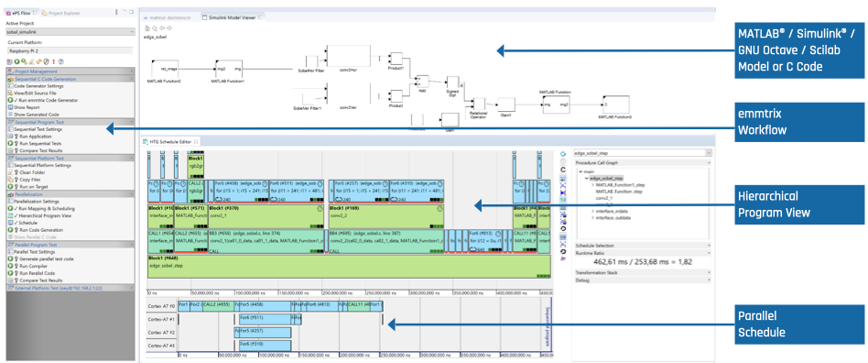Click the first project icon in ePS Flow toolbar
The image size is (868, 363).
(9, 61)
